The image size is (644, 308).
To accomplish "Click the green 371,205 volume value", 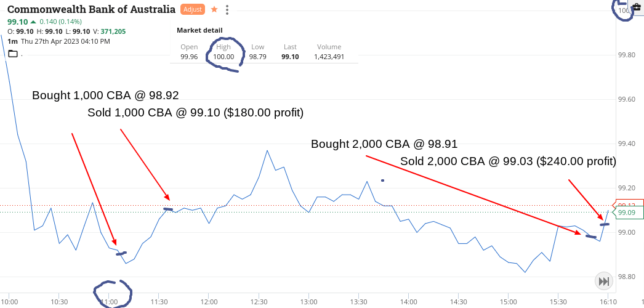I will 115,31.
